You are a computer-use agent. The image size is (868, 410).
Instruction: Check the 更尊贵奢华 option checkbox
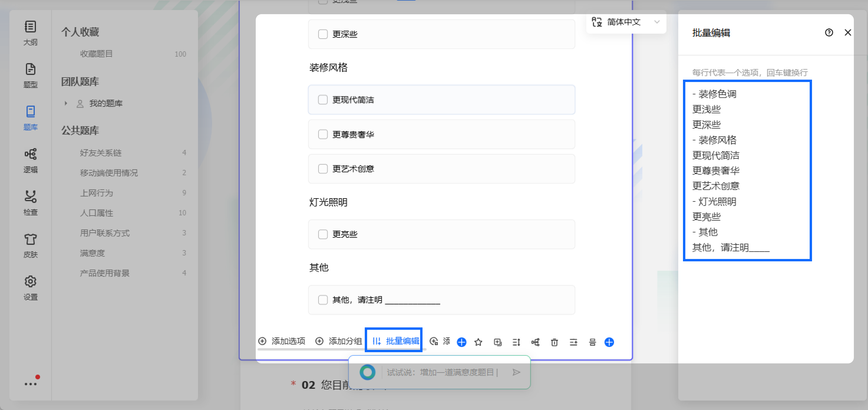coord(323,134)
